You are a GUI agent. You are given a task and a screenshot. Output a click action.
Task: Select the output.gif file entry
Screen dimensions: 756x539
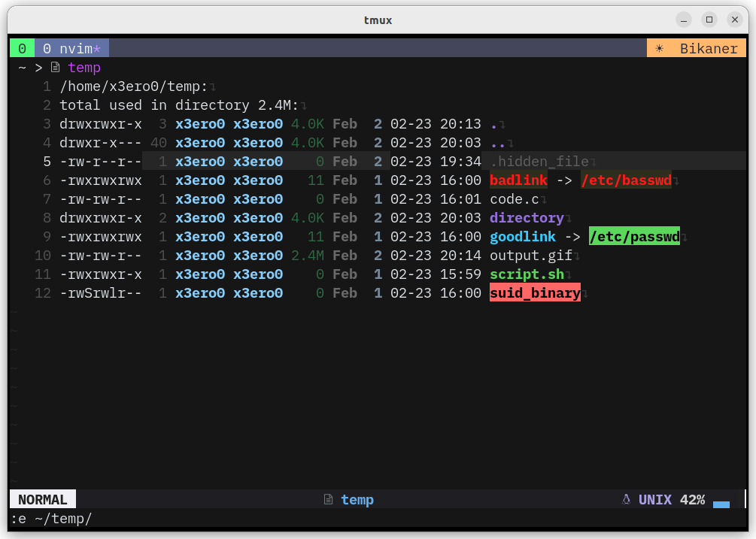[x=531, y=256]
